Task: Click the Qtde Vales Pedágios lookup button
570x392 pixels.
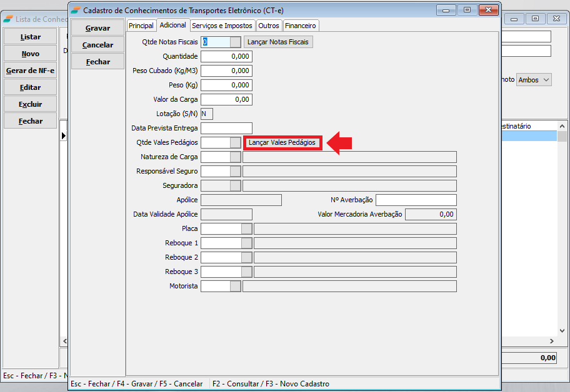Action: tap(235, 142)
